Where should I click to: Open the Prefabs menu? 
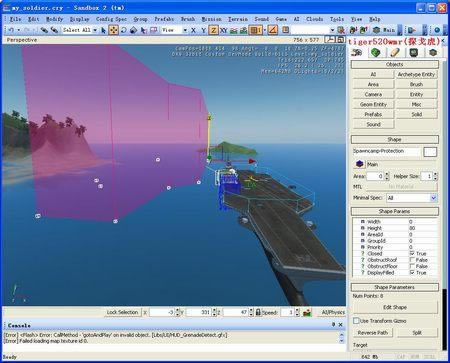coord(164,19)
